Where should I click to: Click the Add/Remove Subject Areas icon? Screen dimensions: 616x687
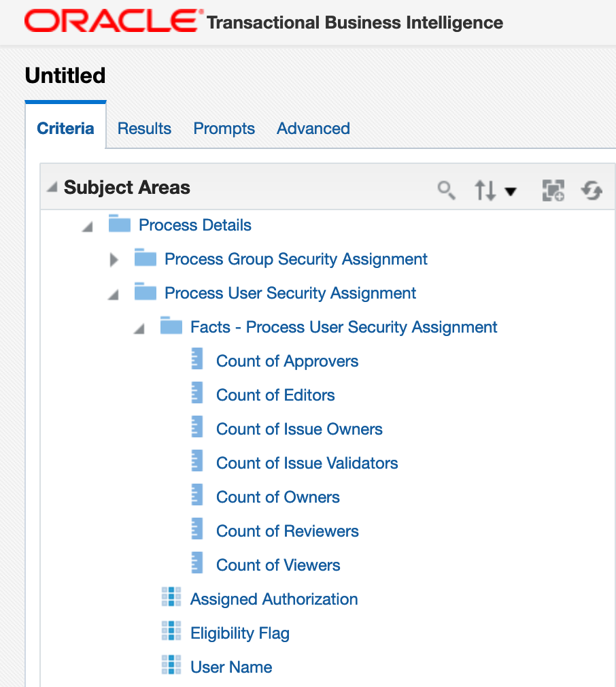(553, 191)
